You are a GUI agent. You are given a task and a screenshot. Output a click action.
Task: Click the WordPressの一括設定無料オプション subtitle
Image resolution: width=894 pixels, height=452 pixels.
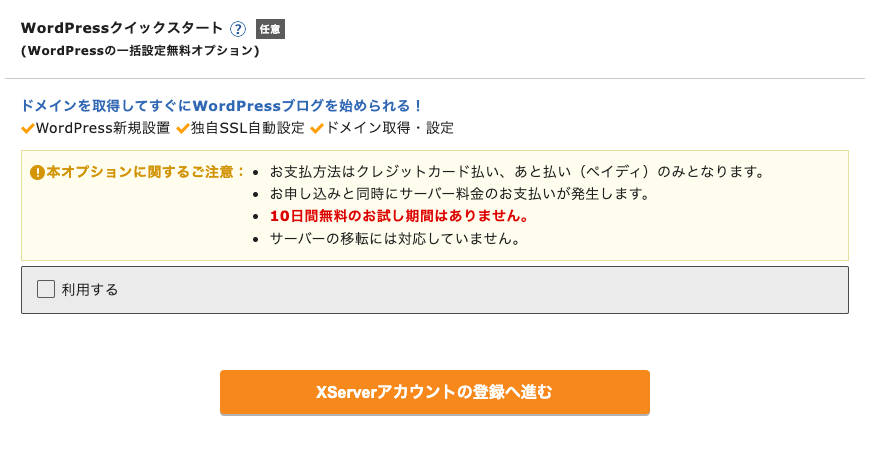click(x=140, y=50)
